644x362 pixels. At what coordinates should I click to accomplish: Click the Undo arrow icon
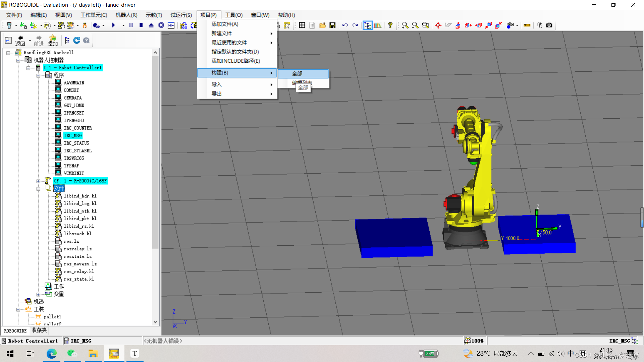tap(345, 25)
